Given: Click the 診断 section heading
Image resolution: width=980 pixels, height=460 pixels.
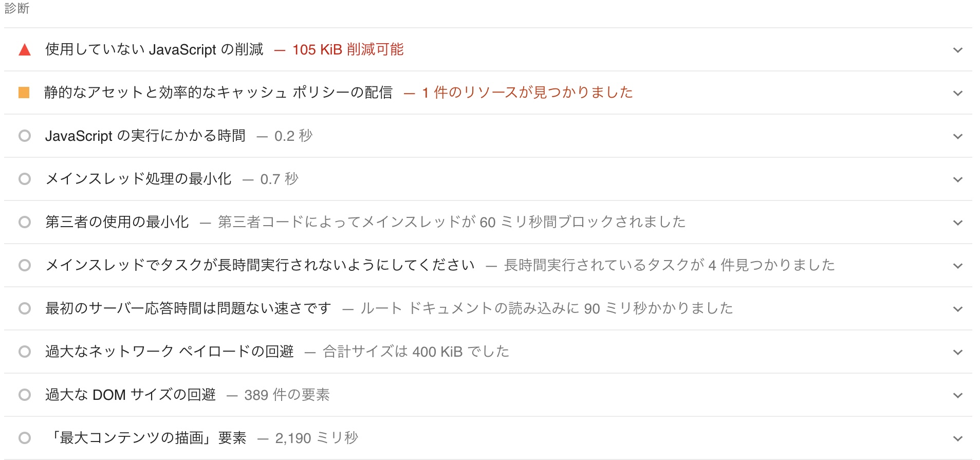Looking at the screenshot, I should coord(17,8).
